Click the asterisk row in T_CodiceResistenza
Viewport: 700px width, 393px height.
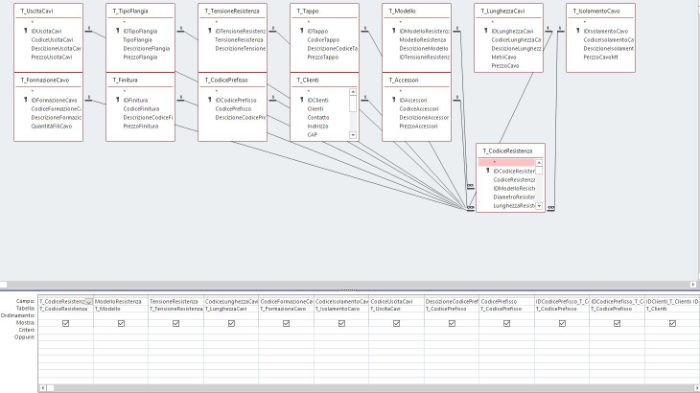click(507, 163)
